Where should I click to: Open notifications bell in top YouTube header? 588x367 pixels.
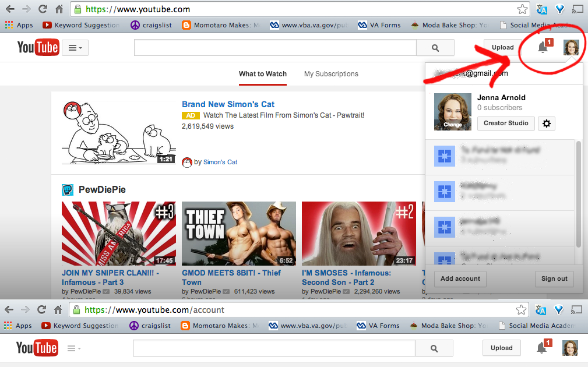click(543, 48)
